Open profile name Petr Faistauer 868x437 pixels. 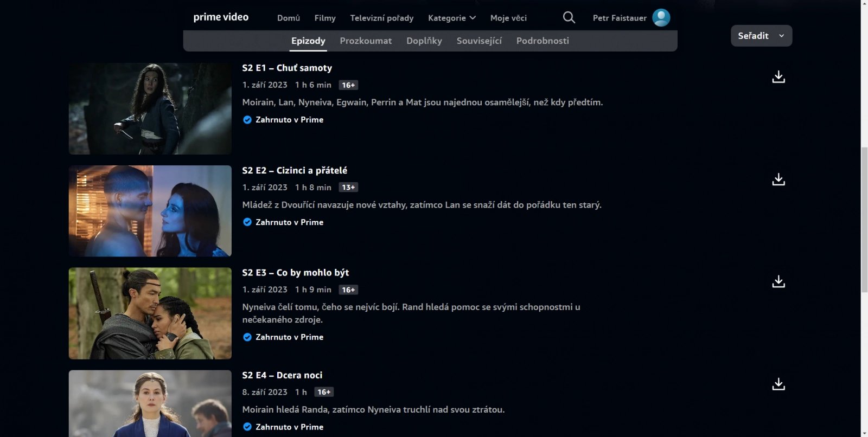(x=620, y=18)
